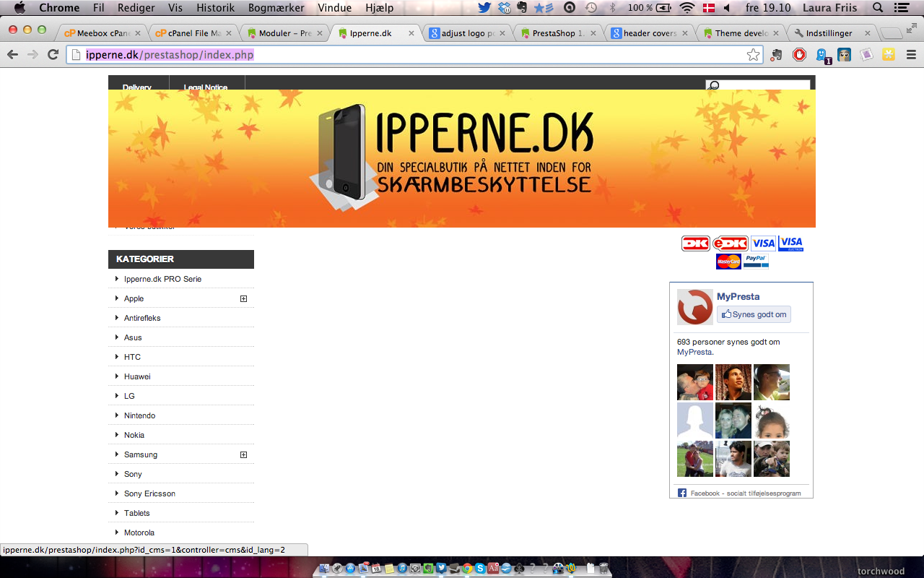
Task: Click the Danish flag input source icon
Action: tap(709, 8)
